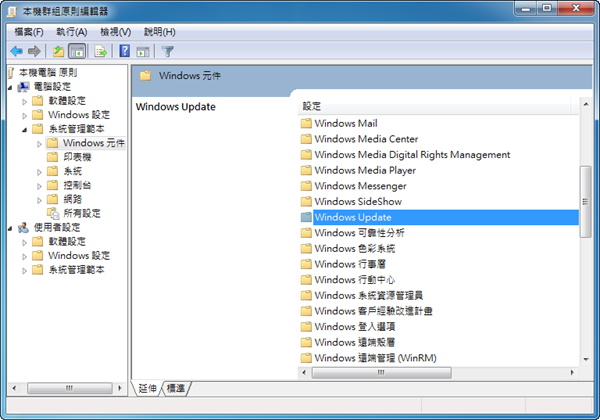Click the folder icon of Windows Update

click(306, 217)
